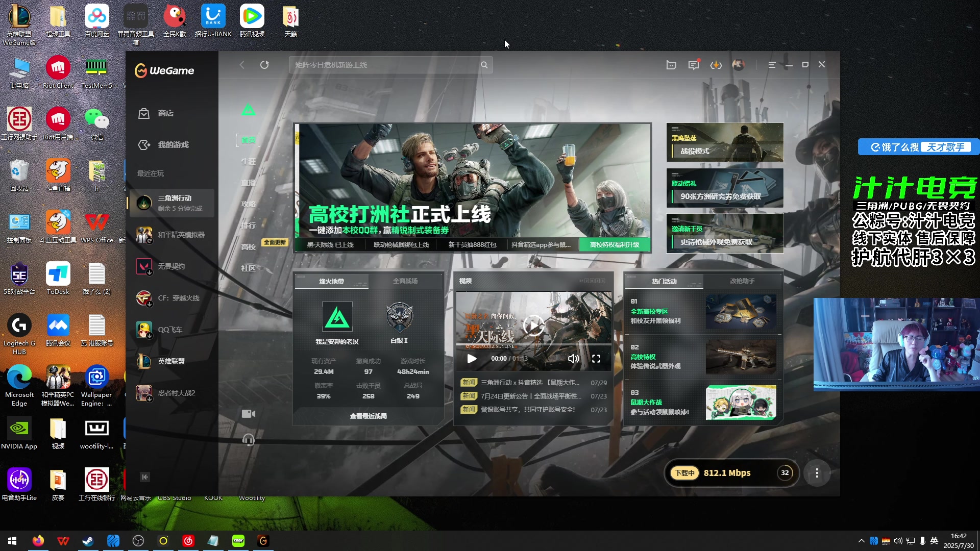Screen dimensions: 980x551
Task: Open 商店 in the sidebar
Action: 165,113
